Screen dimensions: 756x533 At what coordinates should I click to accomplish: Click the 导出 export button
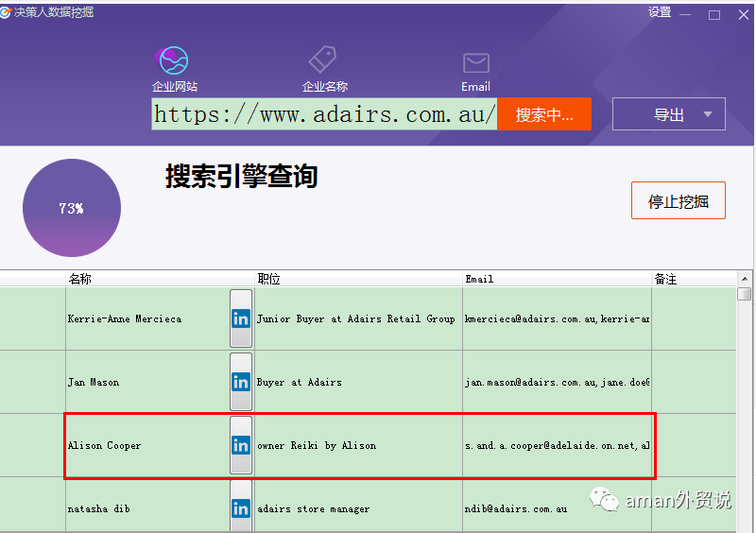(x=669, y=113)
